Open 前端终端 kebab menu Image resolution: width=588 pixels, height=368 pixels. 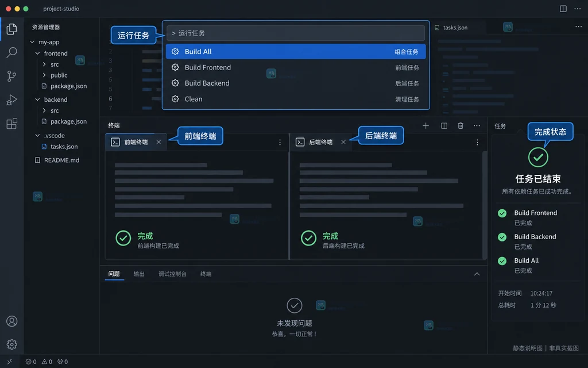tap(280, 143)
